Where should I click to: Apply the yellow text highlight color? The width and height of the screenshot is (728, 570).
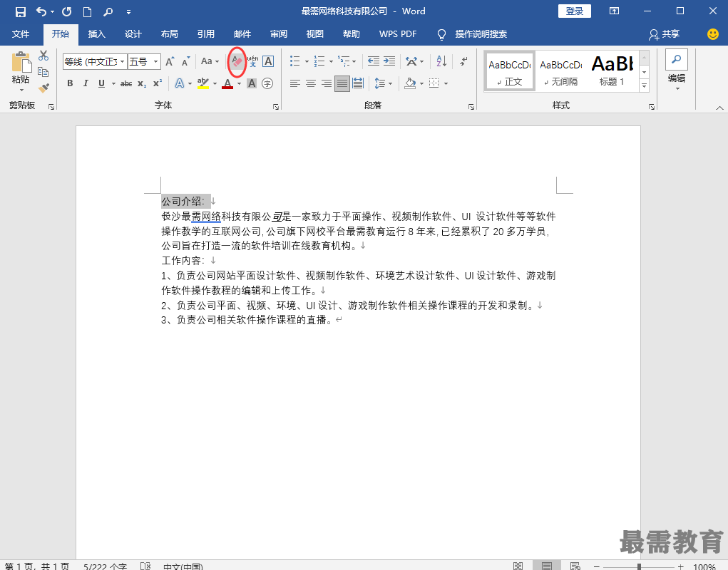click(203, 83)
